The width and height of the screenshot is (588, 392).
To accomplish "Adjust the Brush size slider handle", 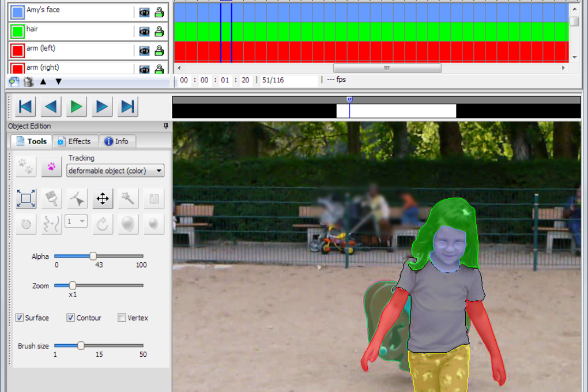I will coord(81,345).
